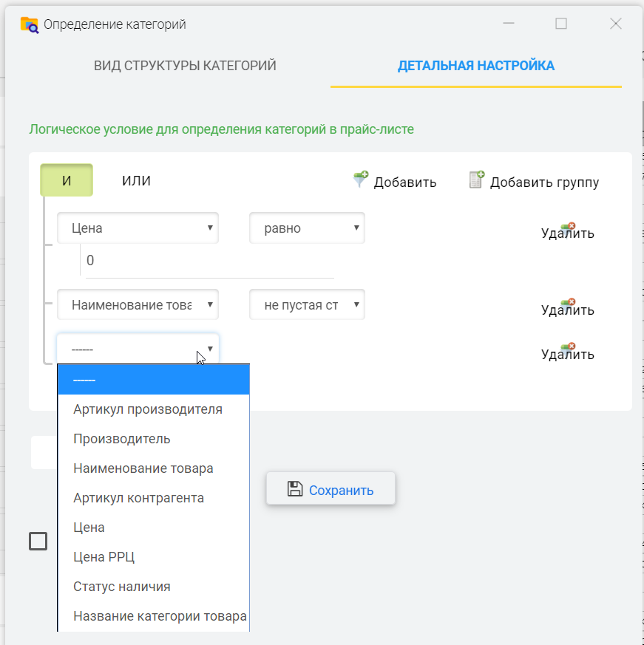This screenshot has height=645, width=644.
Task: Open Вид структуры категорий tab
Action: coord(185,66)
